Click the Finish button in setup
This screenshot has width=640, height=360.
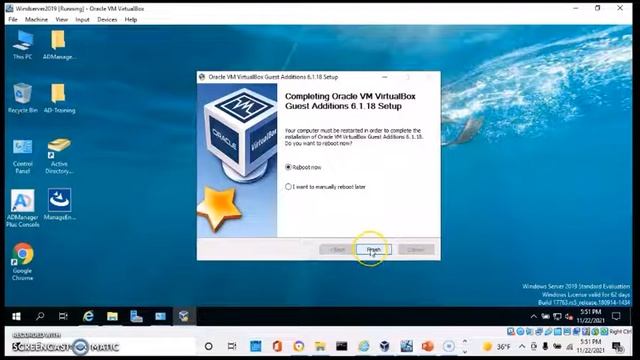[373, 249]
